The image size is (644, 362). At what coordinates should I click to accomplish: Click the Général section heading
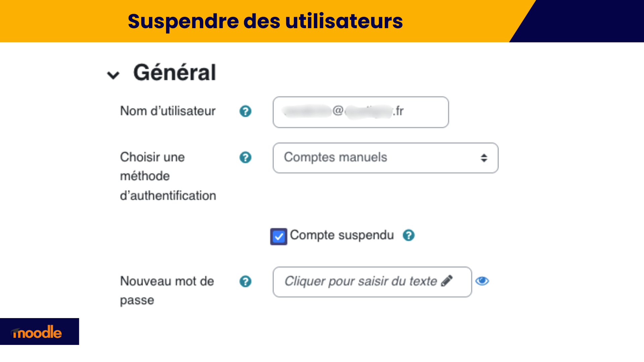pyautogui.click(x=174, y=72)
